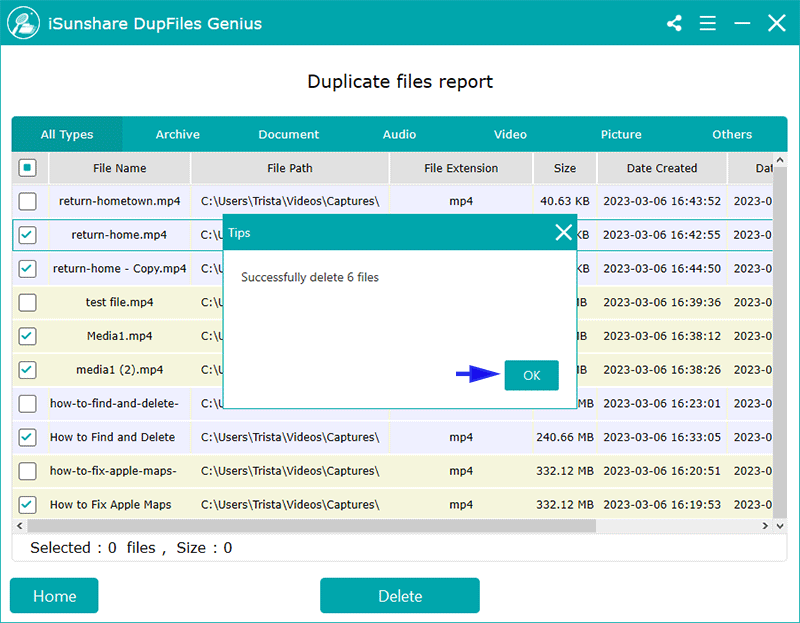Toggle the select-all header checkbox
The width and height of the screenshot is (800, 623).
[x=28, y=168]
